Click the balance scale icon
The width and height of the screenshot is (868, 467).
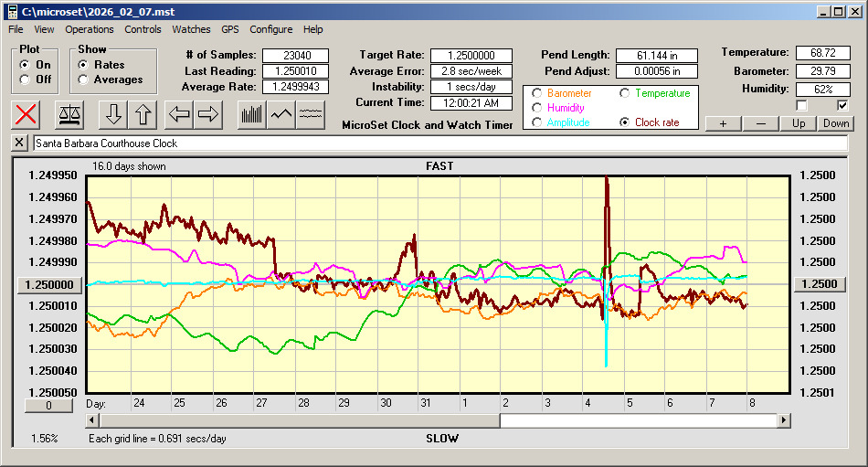coord(69,114)
